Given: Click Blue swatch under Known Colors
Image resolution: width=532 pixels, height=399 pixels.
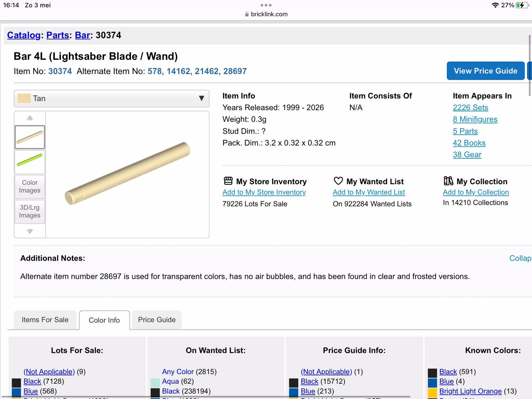Looking at the screenshot, I should pyautogui.click(x=432, y=383).
